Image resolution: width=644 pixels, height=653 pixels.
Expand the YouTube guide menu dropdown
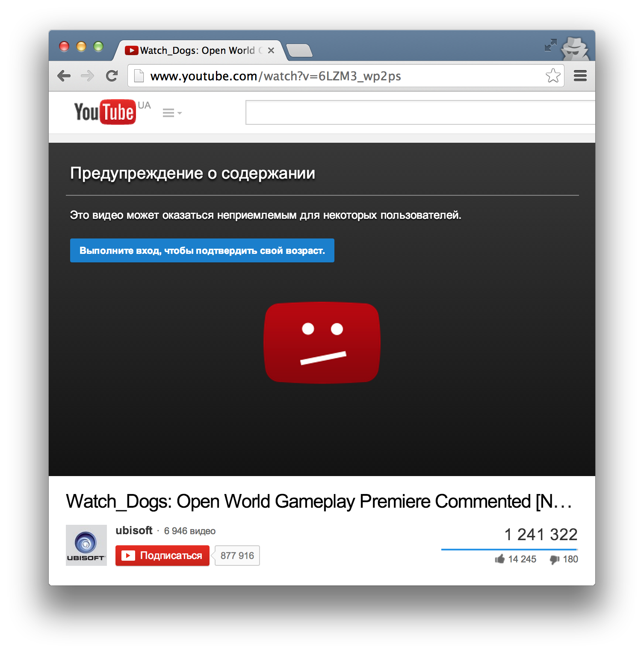point(172,113)
